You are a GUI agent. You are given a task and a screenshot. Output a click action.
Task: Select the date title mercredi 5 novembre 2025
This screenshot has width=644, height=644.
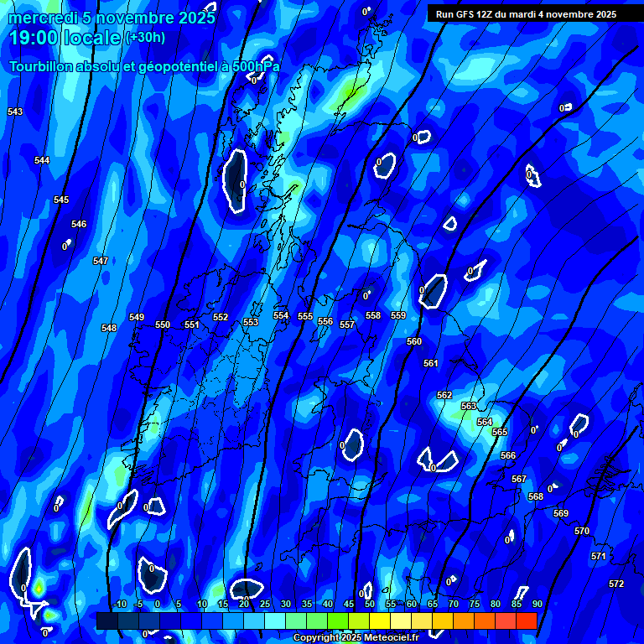(112, 18)
